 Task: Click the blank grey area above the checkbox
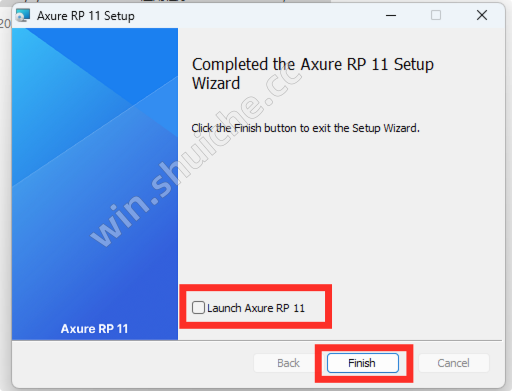click(340, 213)
